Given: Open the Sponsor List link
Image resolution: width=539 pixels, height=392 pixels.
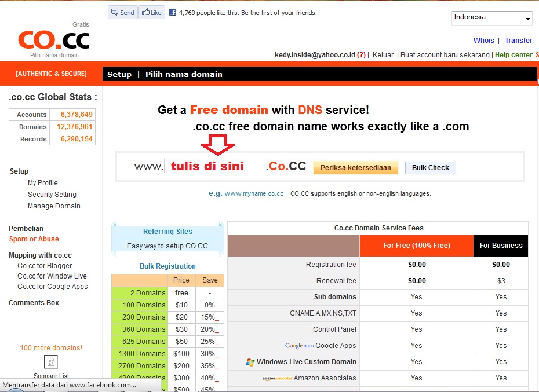Looking at the screenshot, I should 51,376.
